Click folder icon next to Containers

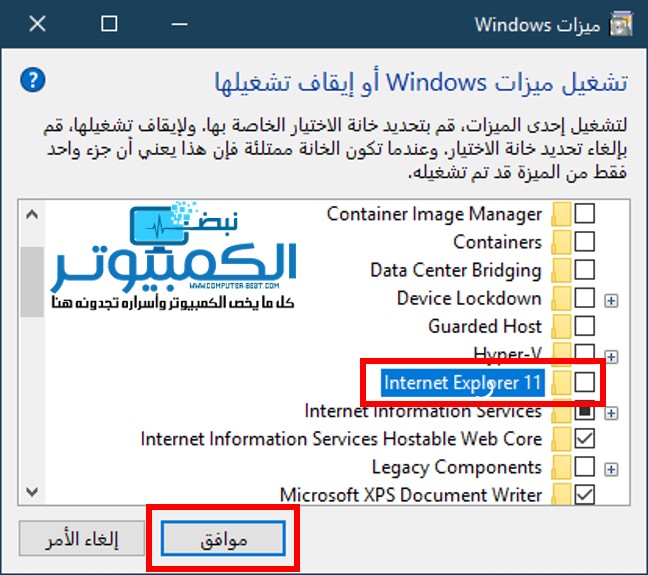pyautogui.click(x=562, y=242)
